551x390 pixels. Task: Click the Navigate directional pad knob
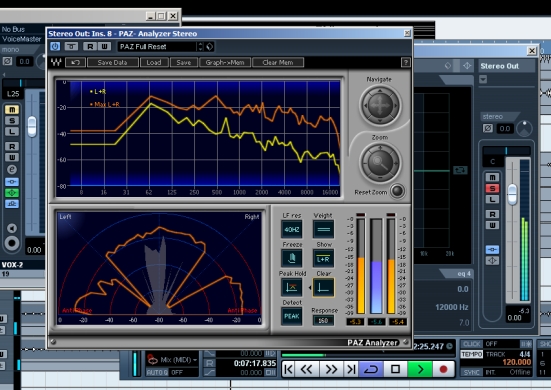[380, 105]
